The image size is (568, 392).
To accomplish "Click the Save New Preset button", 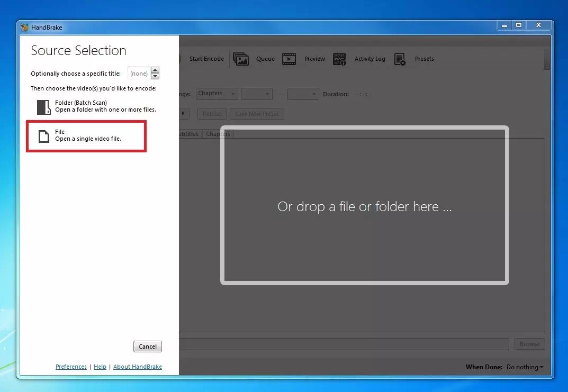I will pos(257,114).
